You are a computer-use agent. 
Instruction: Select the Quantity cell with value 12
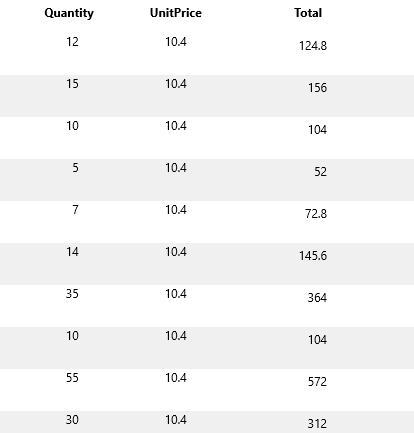[72, 42]
